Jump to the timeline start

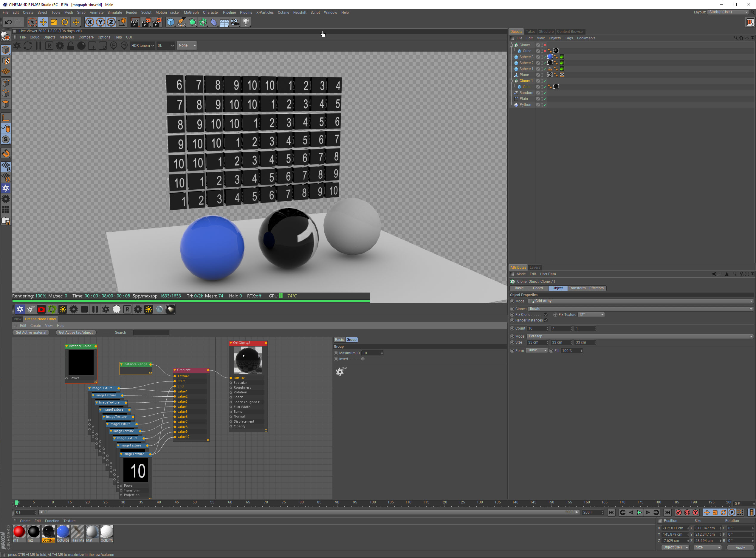pos(611,512)
